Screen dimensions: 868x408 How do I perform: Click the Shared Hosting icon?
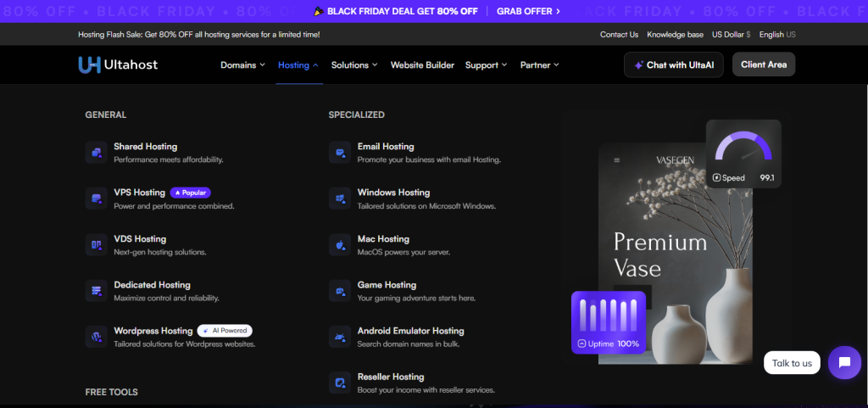(x=97, y=152)
